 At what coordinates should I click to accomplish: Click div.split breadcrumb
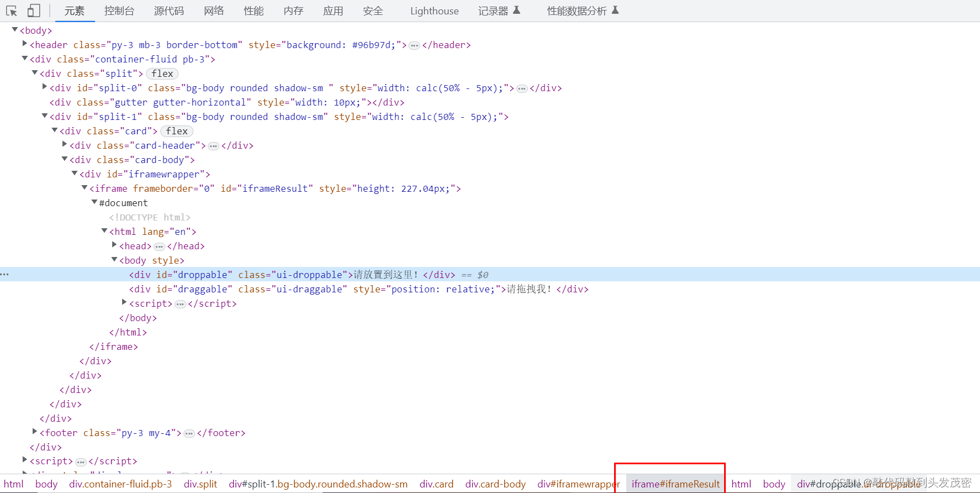click(x=201, y=484)
